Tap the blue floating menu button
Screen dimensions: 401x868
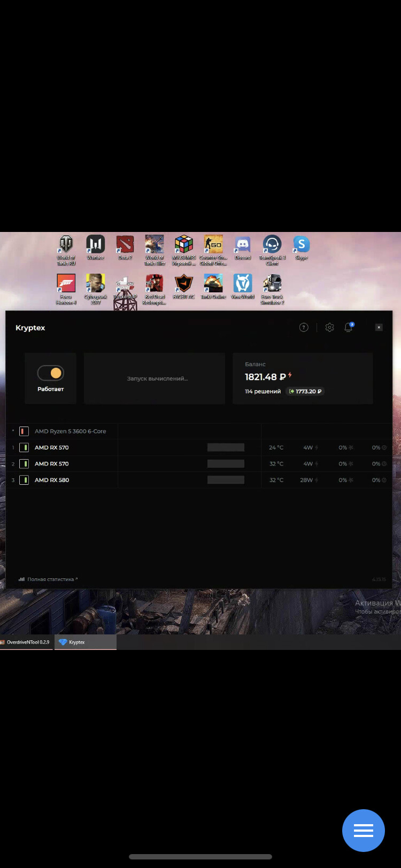coord(364,830)
